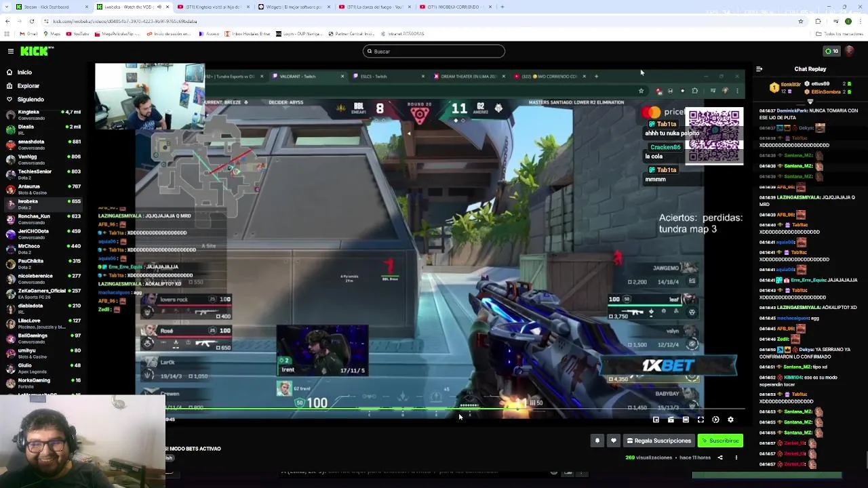Open the Chrome three-dot menu
The width and height of the screenshot is (868, 488).
pos(861,21)
